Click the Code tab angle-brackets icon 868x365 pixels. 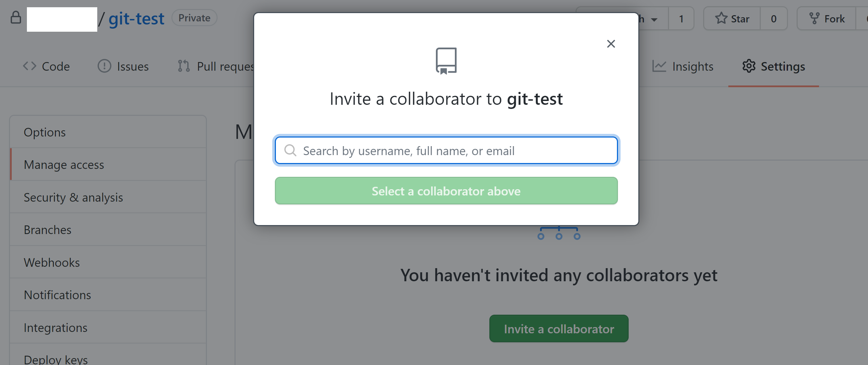point(30,66)
